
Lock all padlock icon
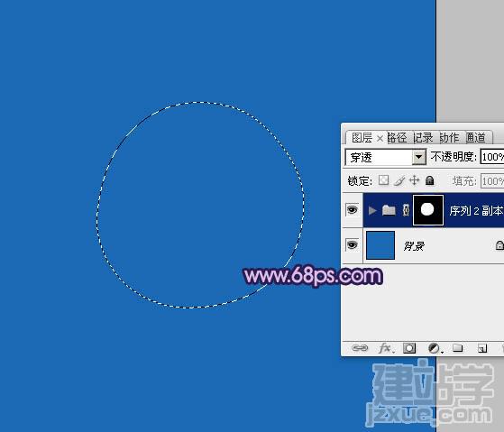tap(430, 180)
